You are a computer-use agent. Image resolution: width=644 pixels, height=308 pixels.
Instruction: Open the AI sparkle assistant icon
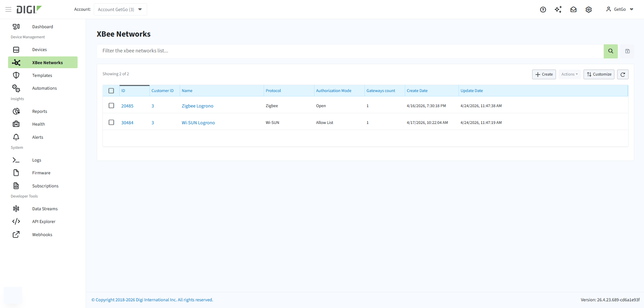point(558,9)
